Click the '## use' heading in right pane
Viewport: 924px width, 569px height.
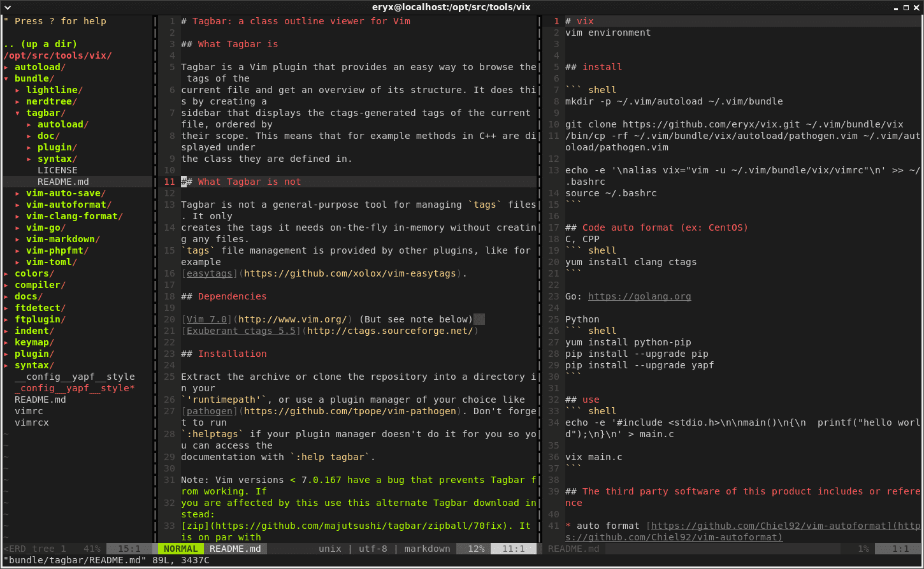582,400
